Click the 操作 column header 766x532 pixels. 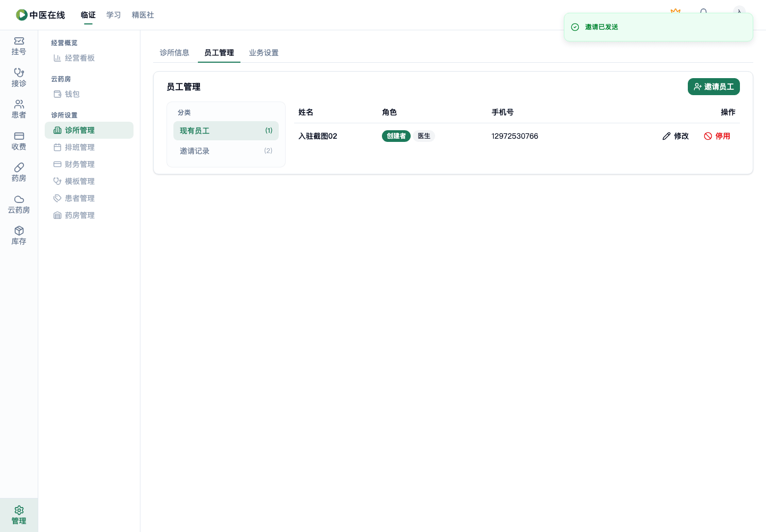[x=728, y=112]
